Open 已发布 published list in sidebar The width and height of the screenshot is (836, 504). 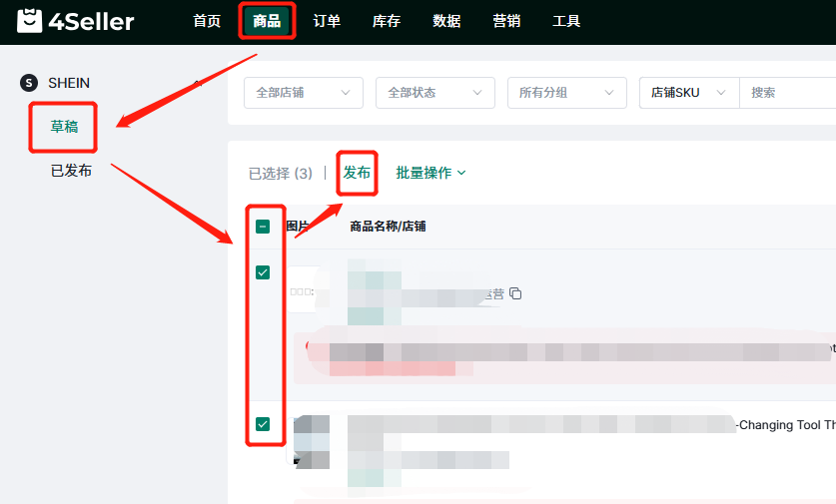coord(71,171)
